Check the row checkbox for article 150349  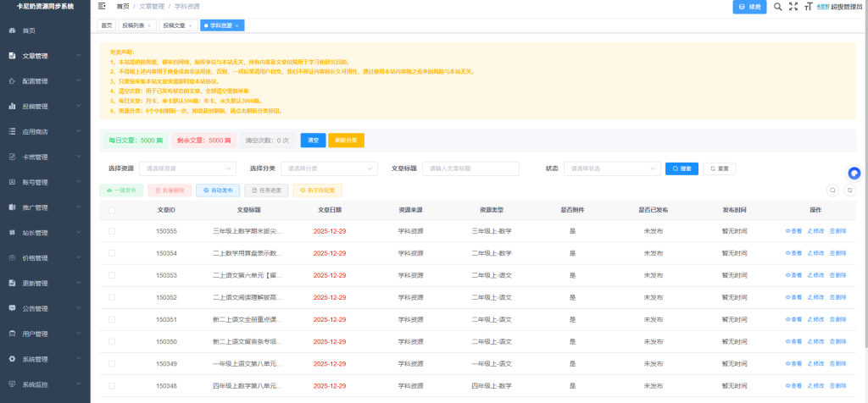tap(112, 364)
